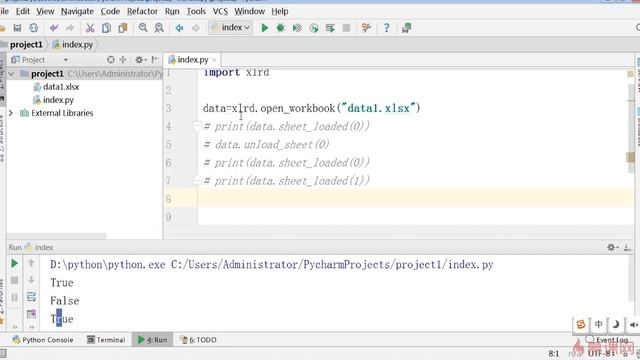This screenshot has width=640, height=360.
Task: Open Project panel gear settings
Action: [x=140, y=60]
